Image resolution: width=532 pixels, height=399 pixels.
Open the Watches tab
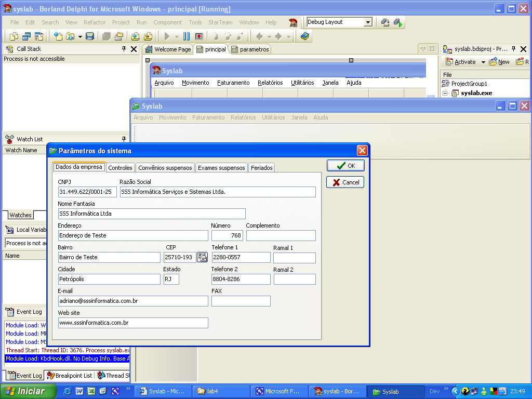coord(20,215)
